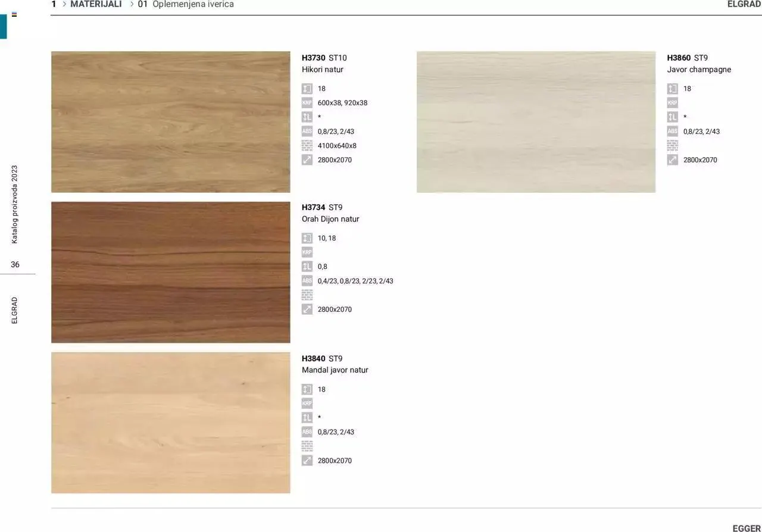Screen dimensions: 762x532
Task: Click the KRP icon for Mandal javor natur
Action: (307, 403)
